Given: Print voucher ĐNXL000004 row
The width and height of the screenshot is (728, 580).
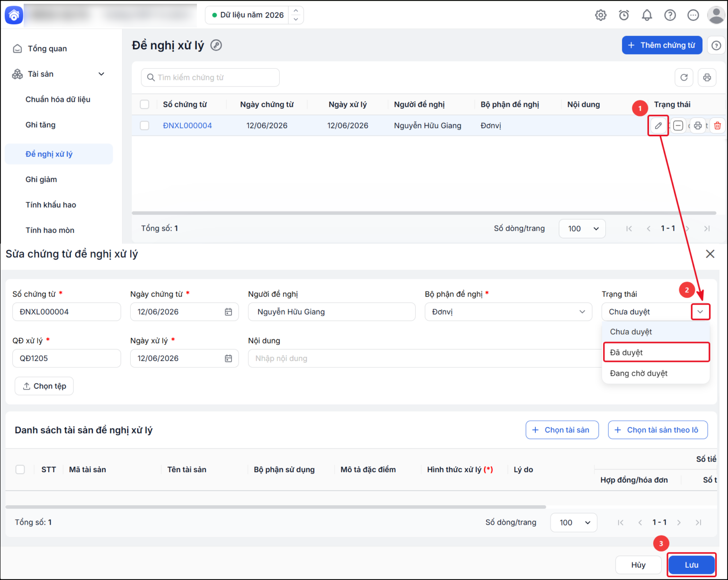Looking at the screenshot, I should (x=698, y=126).
